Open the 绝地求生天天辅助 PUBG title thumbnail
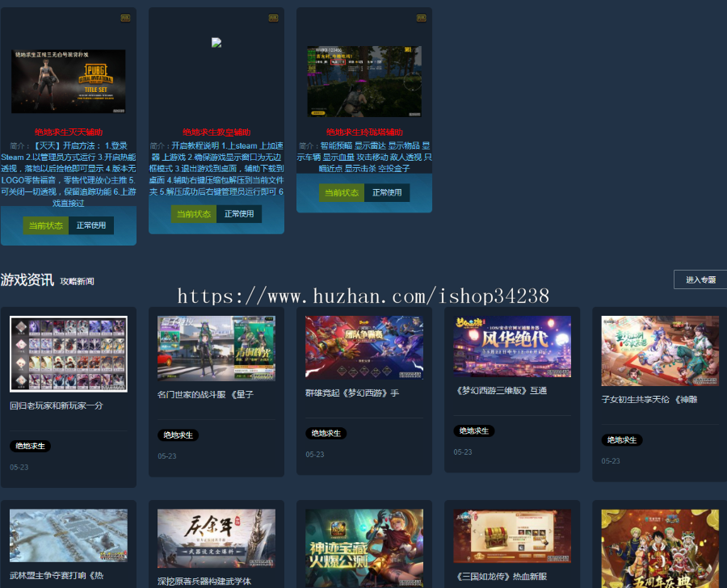This screenshot has height=588, width=727. 69,81
